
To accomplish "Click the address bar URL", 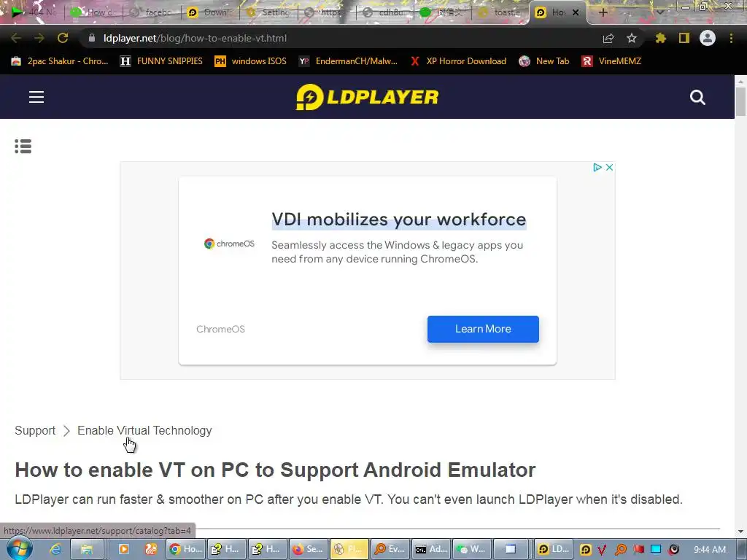I will 196,38.
